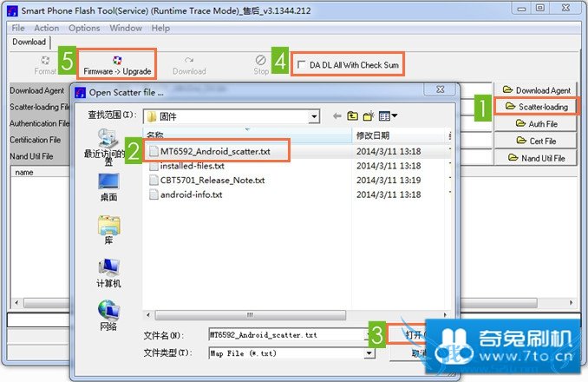Sort by 修改日期 column header

(x=400, y=135)
